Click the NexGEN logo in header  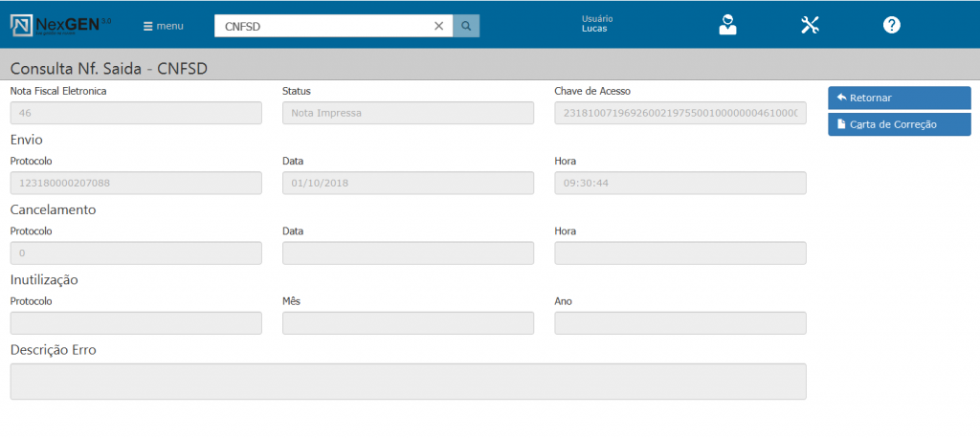coord(61,26)
